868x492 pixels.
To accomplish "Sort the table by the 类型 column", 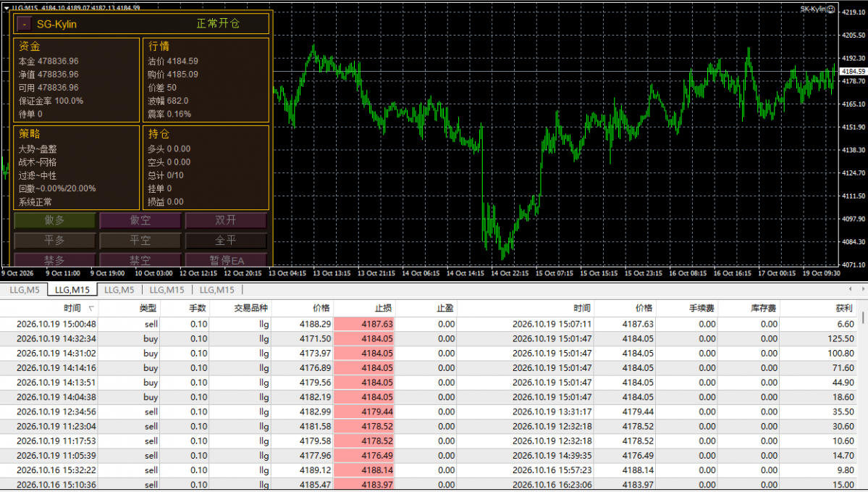I will pyautogui.click(x=129, y=309).
